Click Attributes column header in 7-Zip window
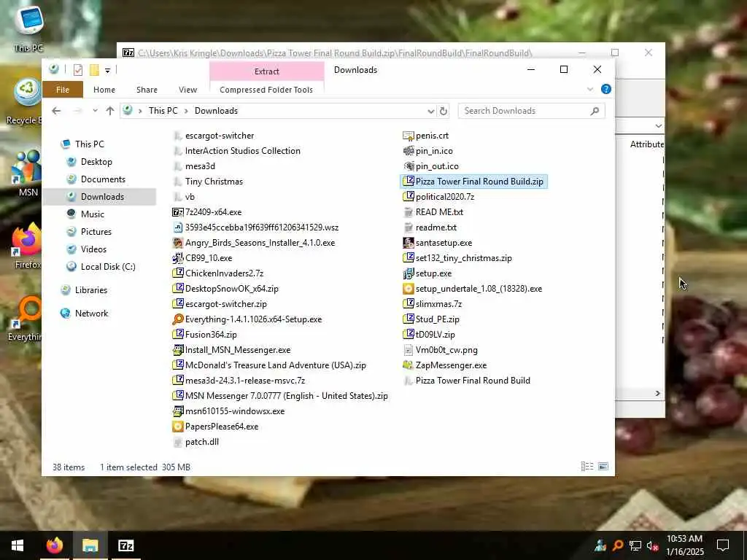 [647, 144]
